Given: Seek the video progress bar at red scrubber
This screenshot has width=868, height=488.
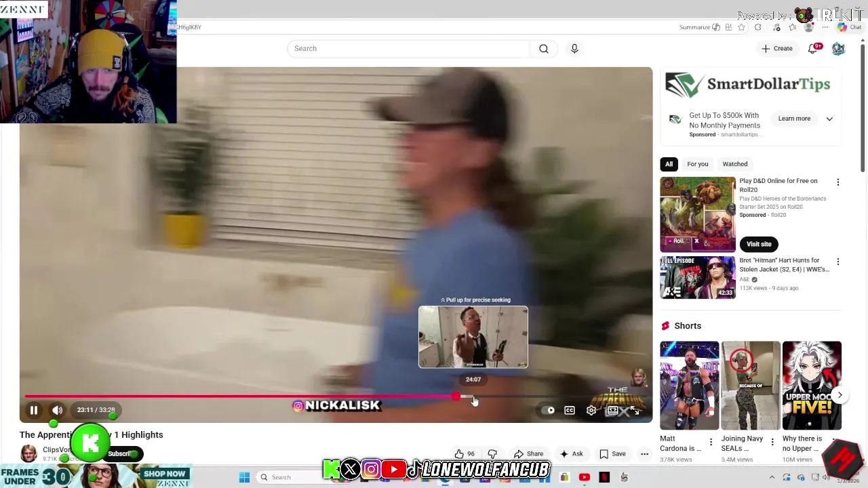Looking at the screenshot, I should [456, 396].
